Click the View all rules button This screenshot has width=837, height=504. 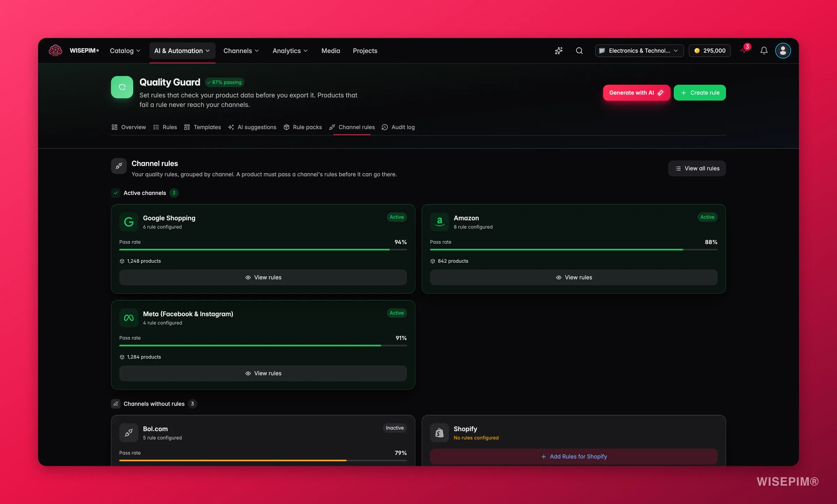697,168
